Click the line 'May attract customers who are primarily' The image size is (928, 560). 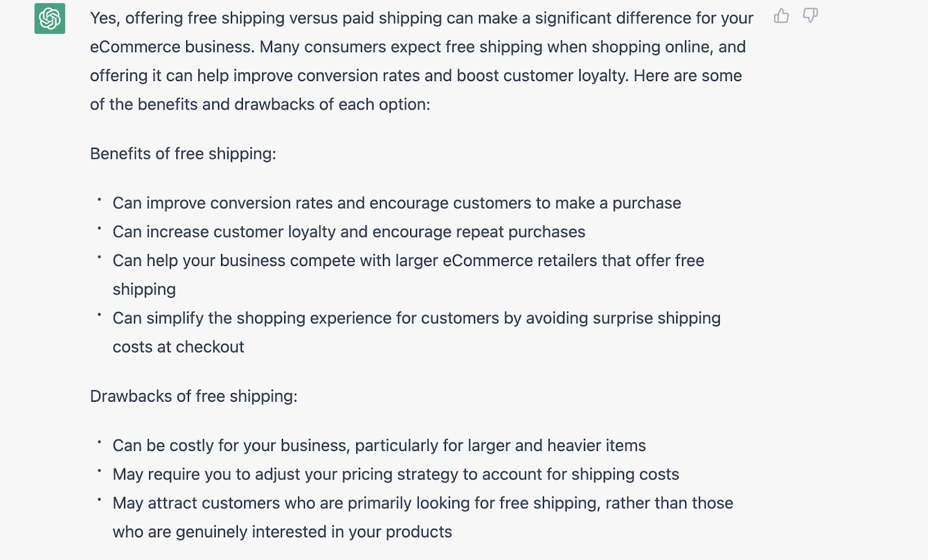(423, 503)
